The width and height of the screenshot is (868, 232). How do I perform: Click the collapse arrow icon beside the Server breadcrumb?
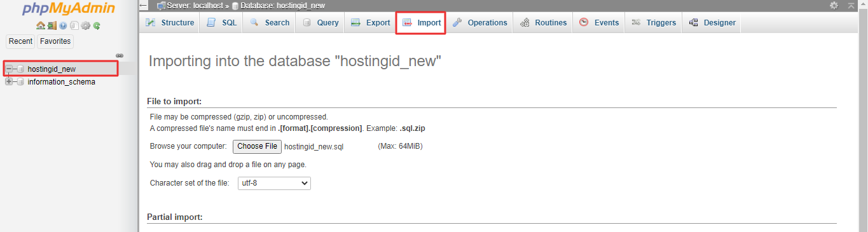143,5
